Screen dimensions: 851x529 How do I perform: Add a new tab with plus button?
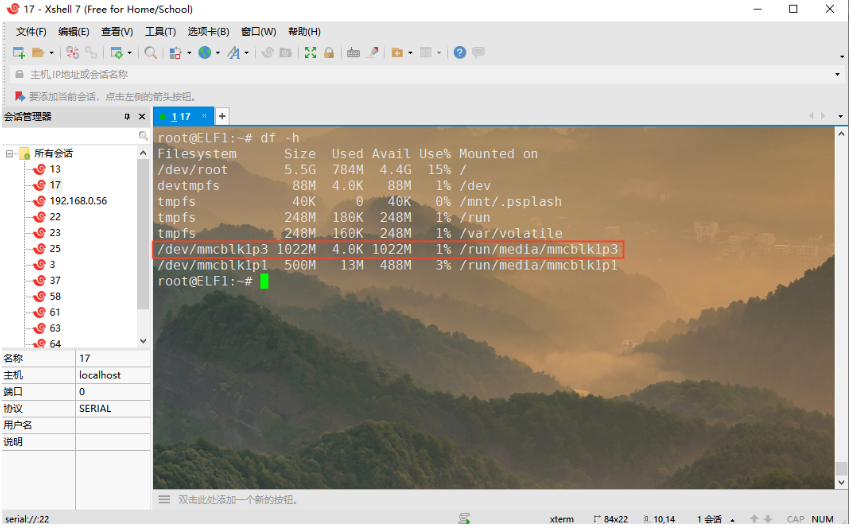click(222, 116)
